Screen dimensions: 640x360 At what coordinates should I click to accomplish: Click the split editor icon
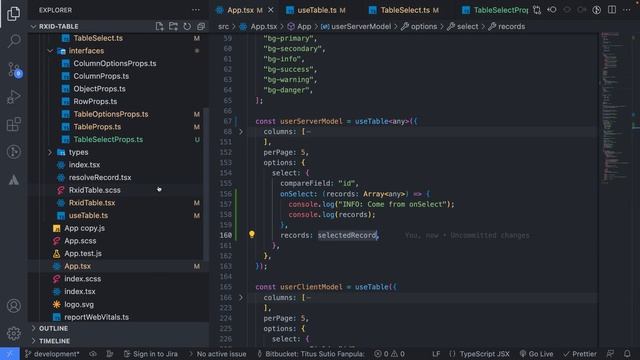[x=611, y=10]
